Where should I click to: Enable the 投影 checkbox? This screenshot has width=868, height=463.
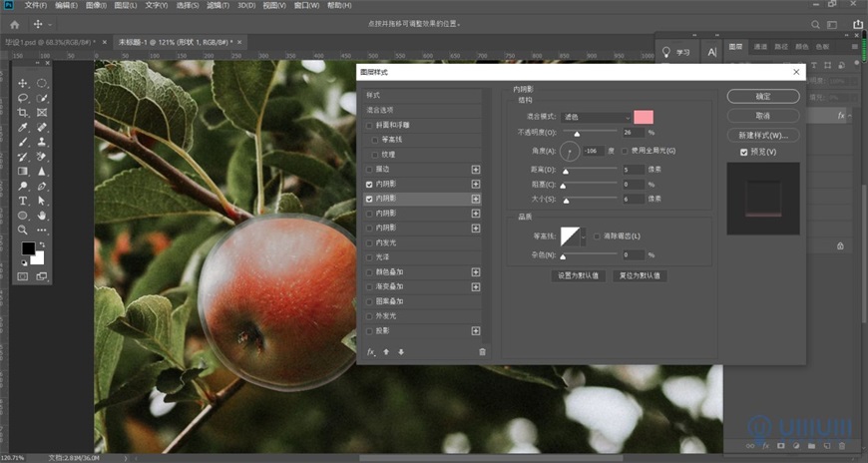369,330
